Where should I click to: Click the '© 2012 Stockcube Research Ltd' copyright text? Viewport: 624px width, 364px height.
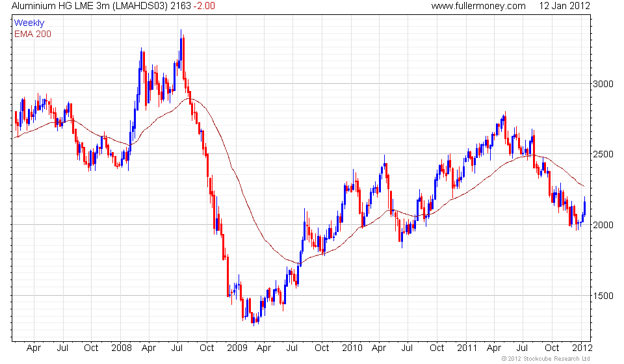click(x=545, y=359)
